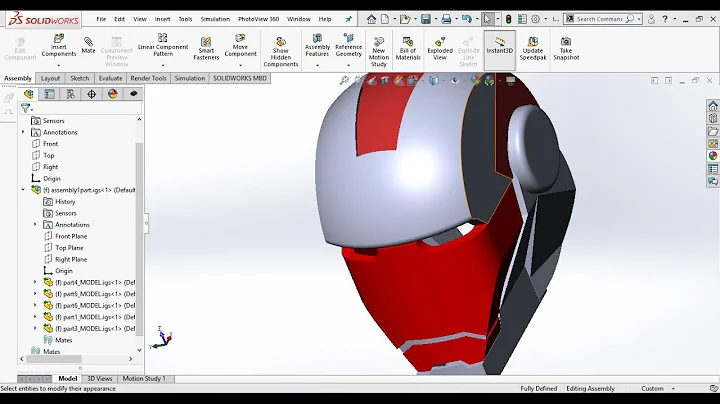This screenshot has width=720, height=404.
Task: Click the user login icon
Action: (x=651, y=19)
